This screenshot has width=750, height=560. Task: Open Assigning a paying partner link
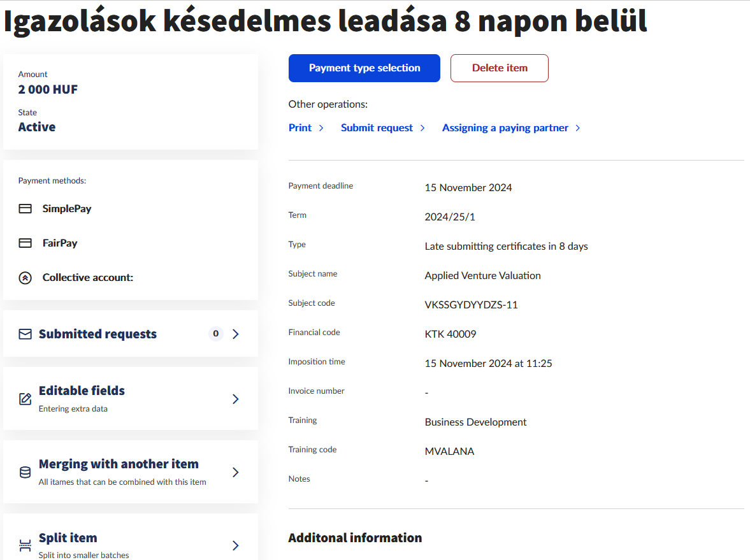click(x=505, y=128)
